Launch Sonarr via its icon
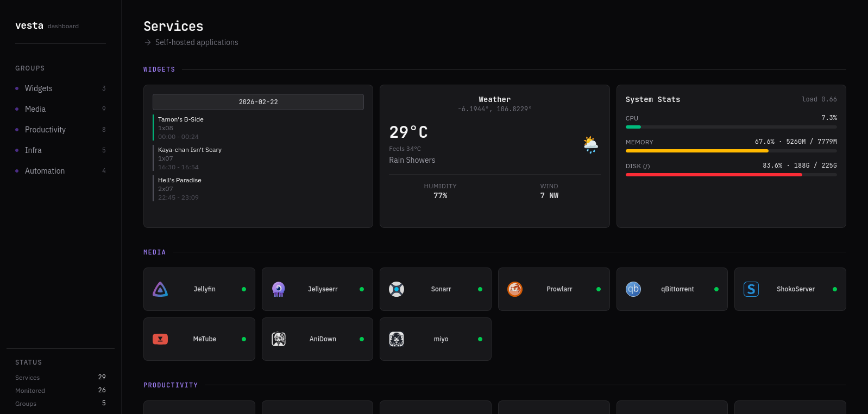The height and width of the screenshot is (414, 868). coord(397,289)
